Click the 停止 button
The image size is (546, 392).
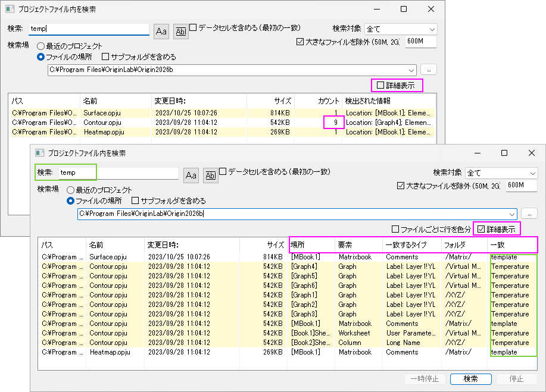coord(516,379)
